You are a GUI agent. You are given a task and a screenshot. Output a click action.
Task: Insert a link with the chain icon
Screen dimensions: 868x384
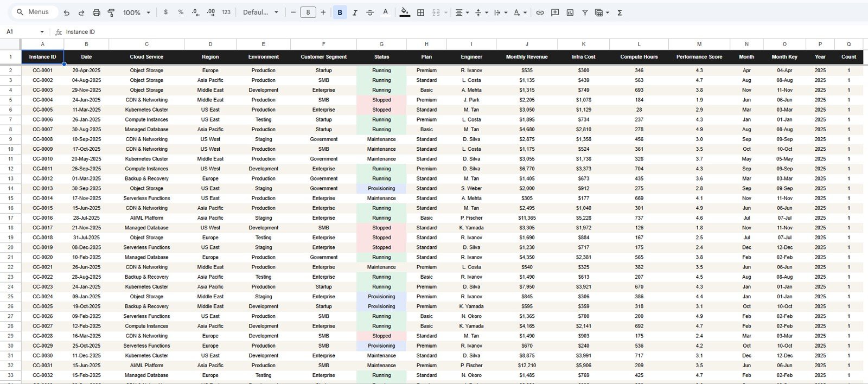[540, 12]
